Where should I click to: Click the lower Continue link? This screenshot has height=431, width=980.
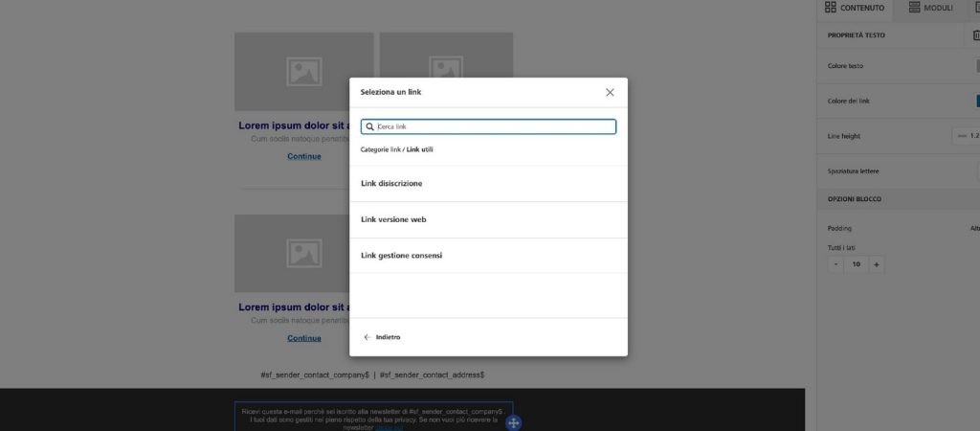(x=304, y=338)
